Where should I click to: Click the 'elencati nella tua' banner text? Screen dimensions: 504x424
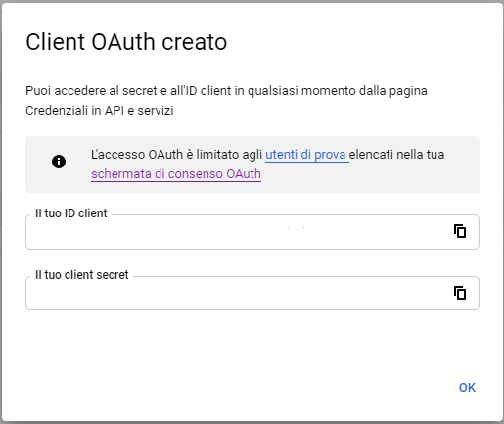click(x=396, y=155)
